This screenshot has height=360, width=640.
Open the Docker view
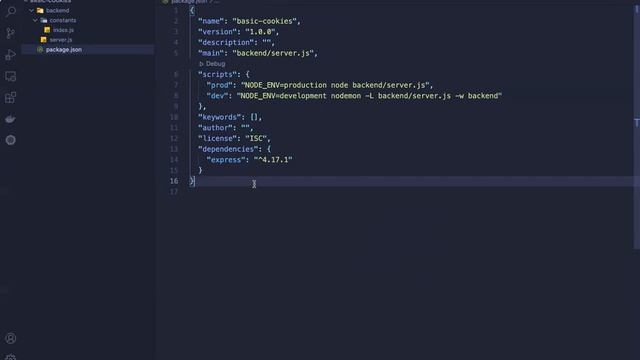[x=11, y=119]
